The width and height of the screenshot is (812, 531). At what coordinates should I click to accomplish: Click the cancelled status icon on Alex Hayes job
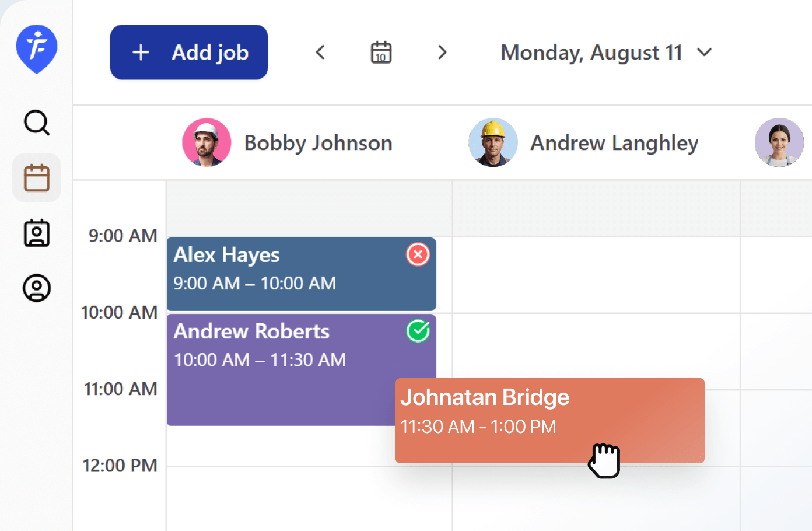coord(417,254)
